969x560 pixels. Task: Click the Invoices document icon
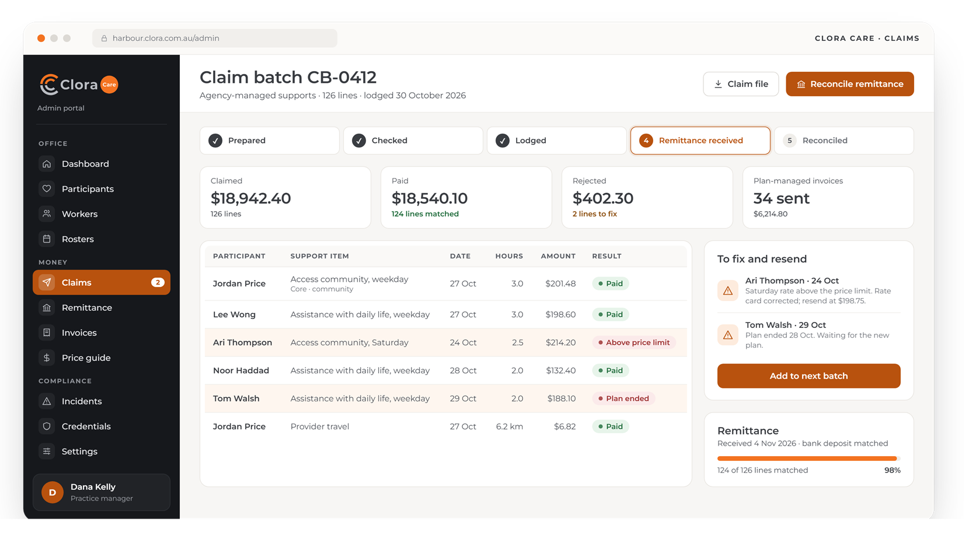(x=47, y=332)
